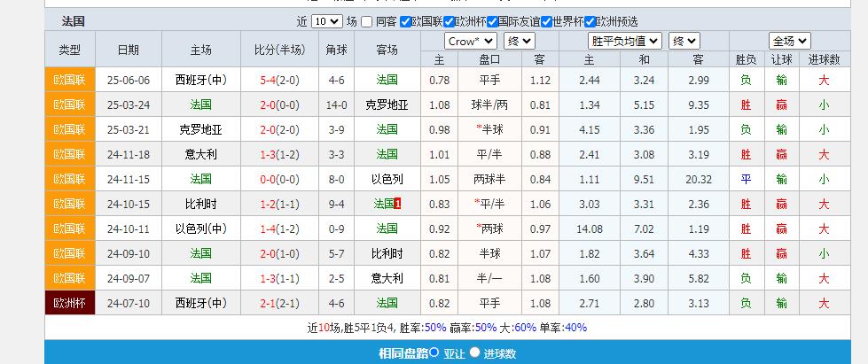Uncheck the 世界杯 filter checkbox
The width and height of the screenshot is (868, 364).
point(546,21)
